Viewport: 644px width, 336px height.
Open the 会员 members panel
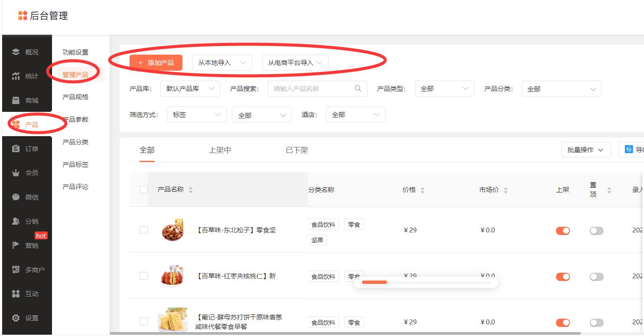point(26,173)
